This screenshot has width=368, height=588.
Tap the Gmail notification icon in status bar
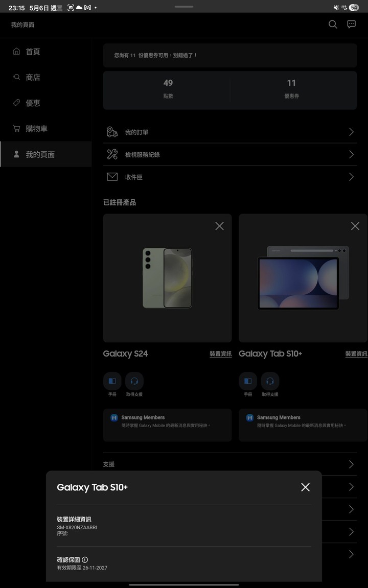tap(87, 8)
